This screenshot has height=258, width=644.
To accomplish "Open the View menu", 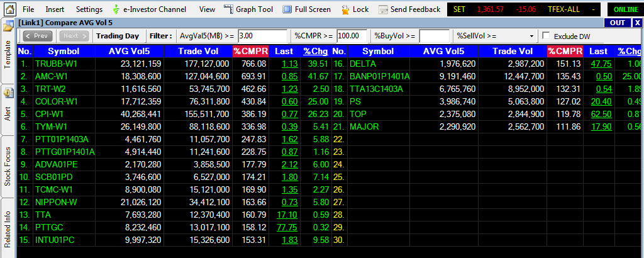I will (x=207, y=9).
